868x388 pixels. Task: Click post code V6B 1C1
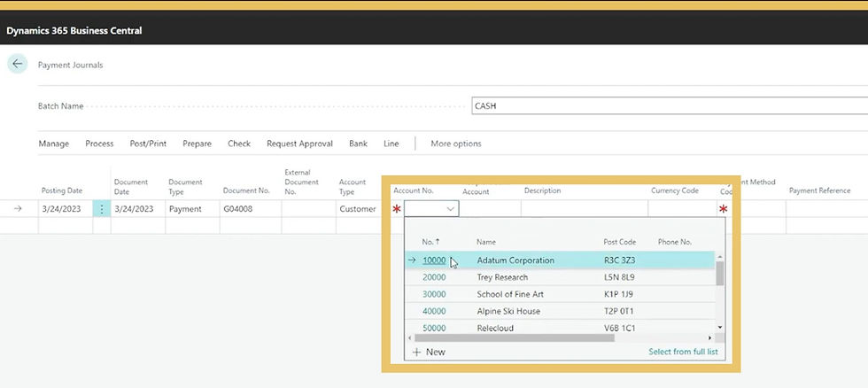tap(619, 329)
